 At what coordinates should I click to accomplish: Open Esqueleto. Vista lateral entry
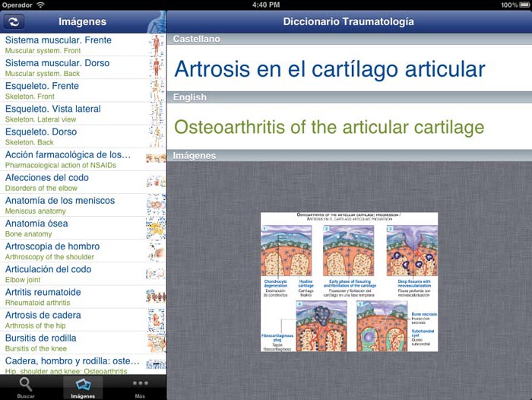tap(83, 113)
